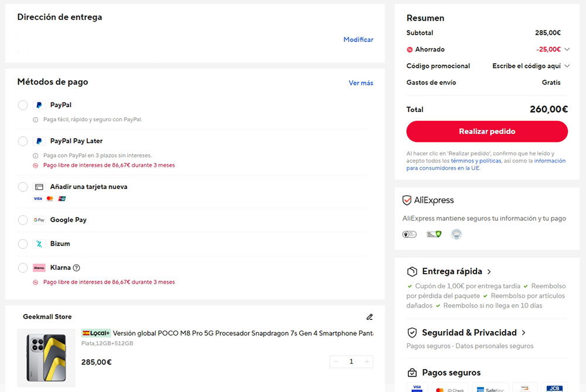
Task: Click the Local+ badge on product
Action: [x=96, y=333]
